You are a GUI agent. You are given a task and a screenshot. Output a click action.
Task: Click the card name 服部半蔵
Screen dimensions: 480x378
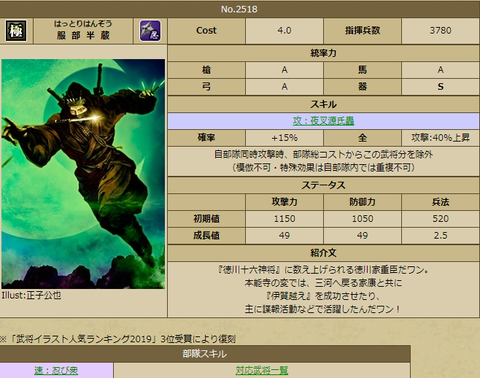(83, 35)
